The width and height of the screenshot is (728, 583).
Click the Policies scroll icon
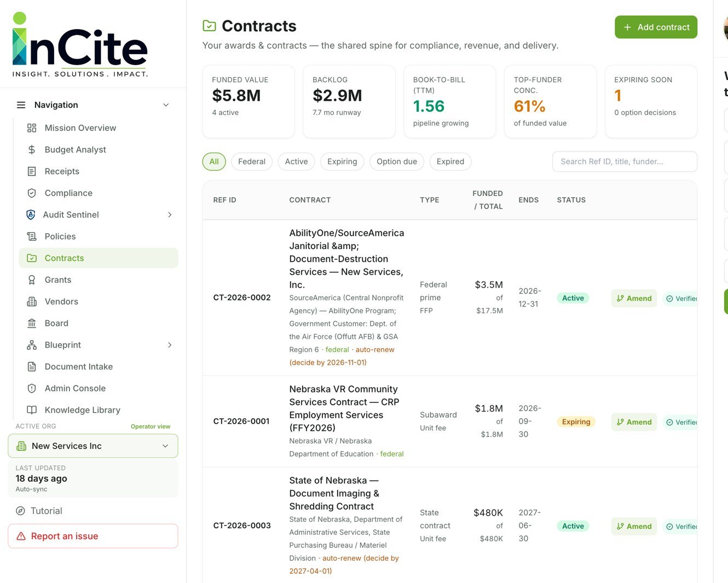click(32, 236)
